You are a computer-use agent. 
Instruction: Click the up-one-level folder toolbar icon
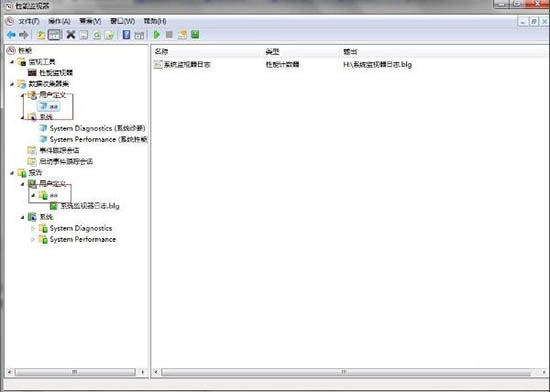click(41, 35)
